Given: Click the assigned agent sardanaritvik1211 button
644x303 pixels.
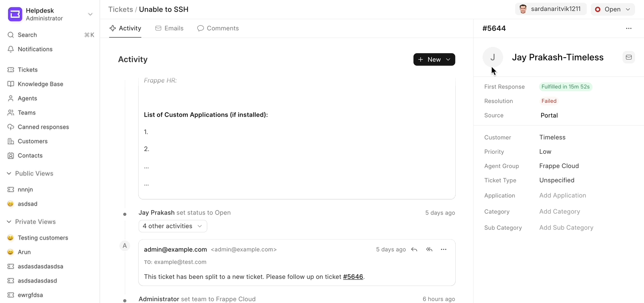Looking at the screenshot, I should [551, 9].
